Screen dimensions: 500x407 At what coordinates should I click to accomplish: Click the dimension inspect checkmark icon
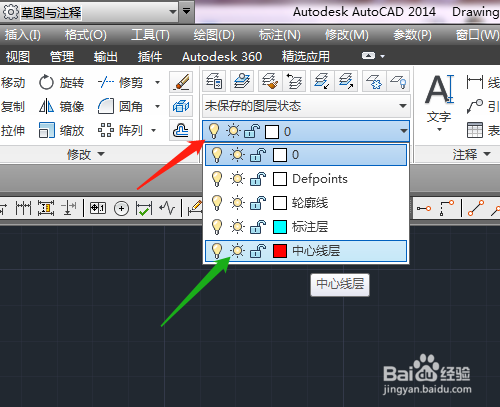144,209
